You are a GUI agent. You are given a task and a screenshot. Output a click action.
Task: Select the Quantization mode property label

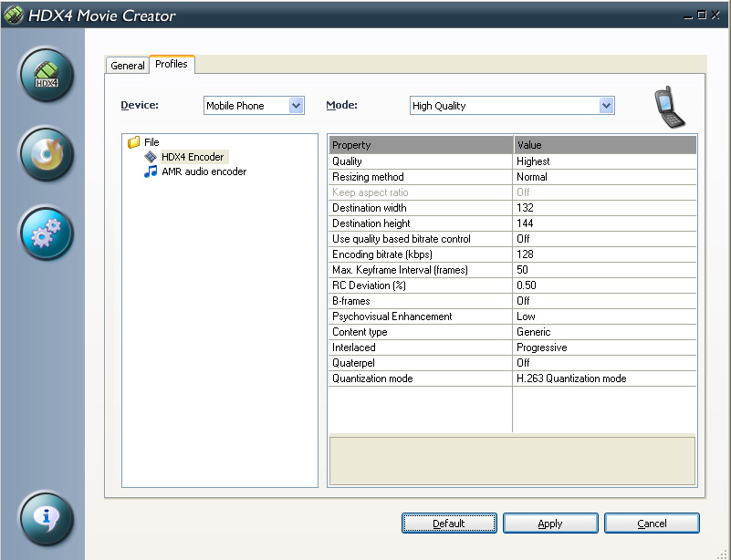(x=372, y=379)
